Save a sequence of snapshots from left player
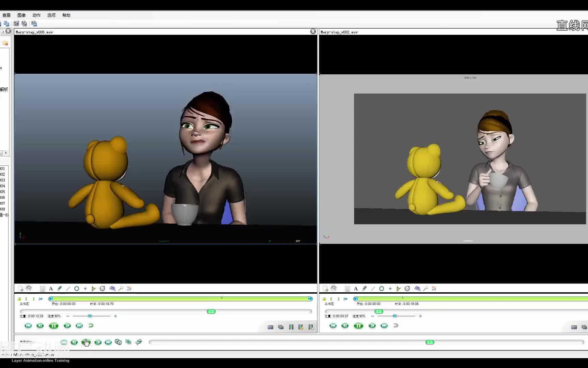 point(281,327)
